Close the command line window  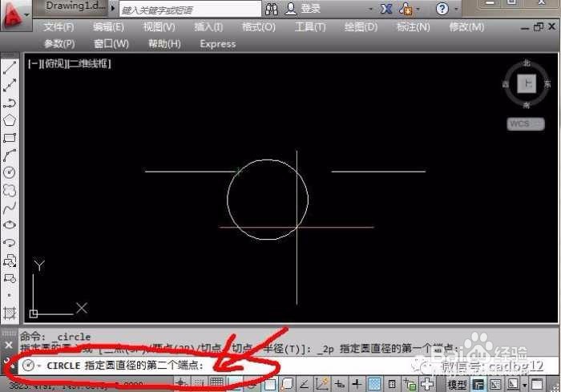[9, 345]
